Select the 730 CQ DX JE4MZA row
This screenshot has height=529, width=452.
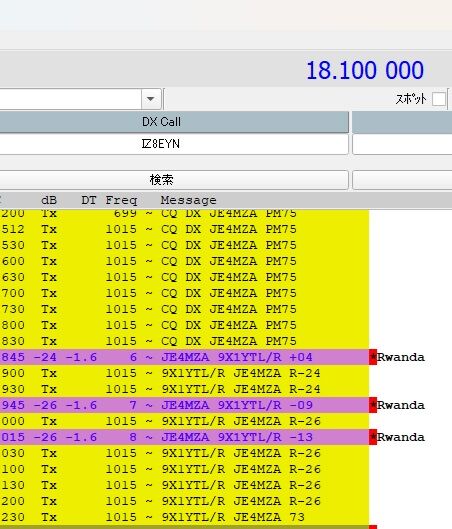click(x=185, y=309)
